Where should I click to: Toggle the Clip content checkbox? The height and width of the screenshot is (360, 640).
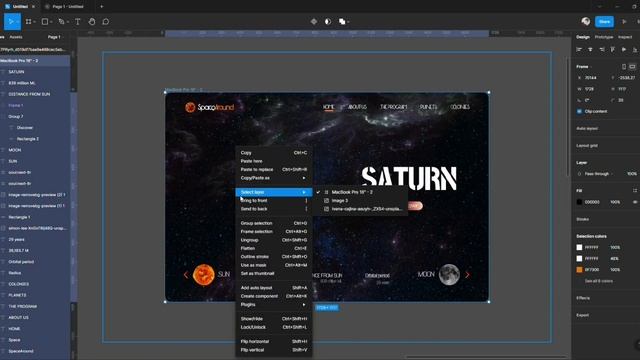click(579, 111)
